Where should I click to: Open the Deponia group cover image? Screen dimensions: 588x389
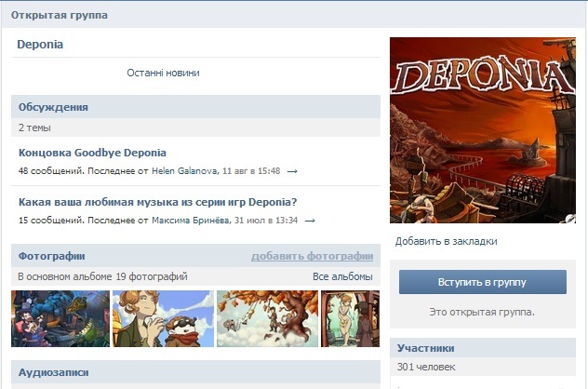(x=483, y=130)
